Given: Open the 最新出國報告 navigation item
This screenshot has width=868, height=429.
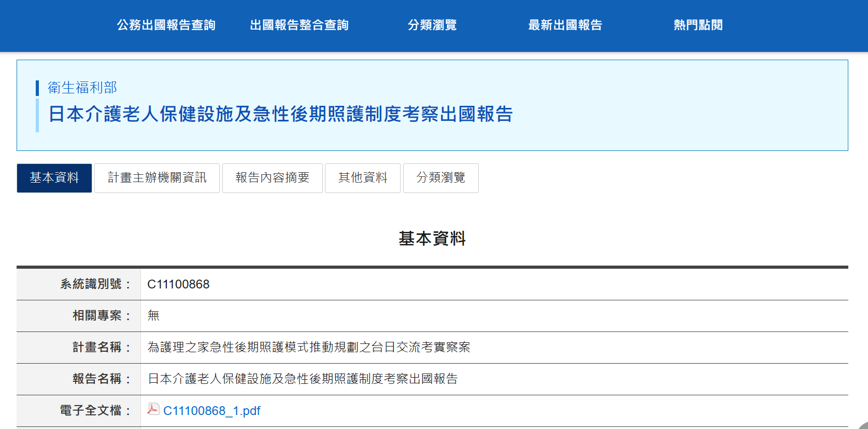Looking at the screenshot, I should [565, 25].
